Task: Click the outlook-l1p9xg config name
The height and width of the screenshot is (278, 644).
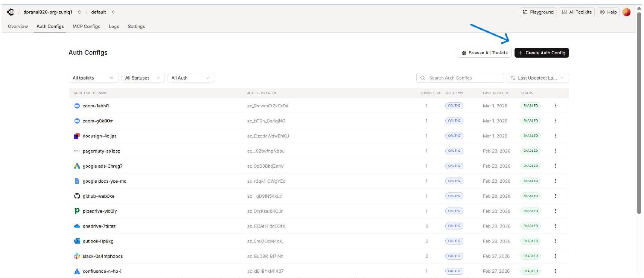Action: pyautogui.click(x=98, y=241)
